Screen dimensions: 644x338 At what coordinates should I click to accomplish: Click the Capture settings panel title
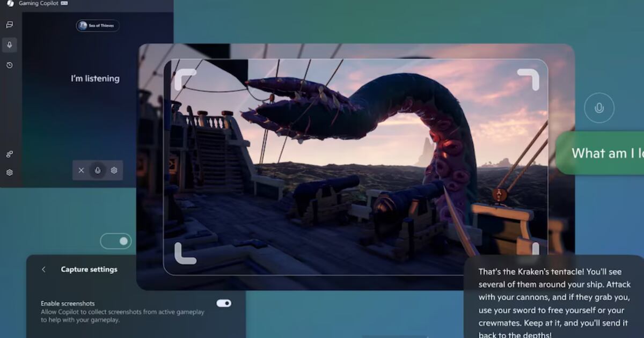tap(89, 269)
